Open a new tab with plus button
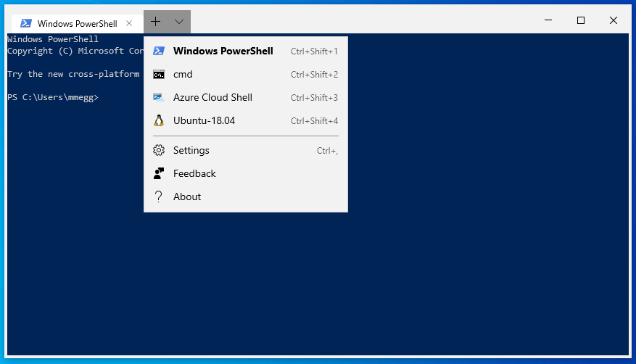Screen dimensions: 636x364 point(155,22)
